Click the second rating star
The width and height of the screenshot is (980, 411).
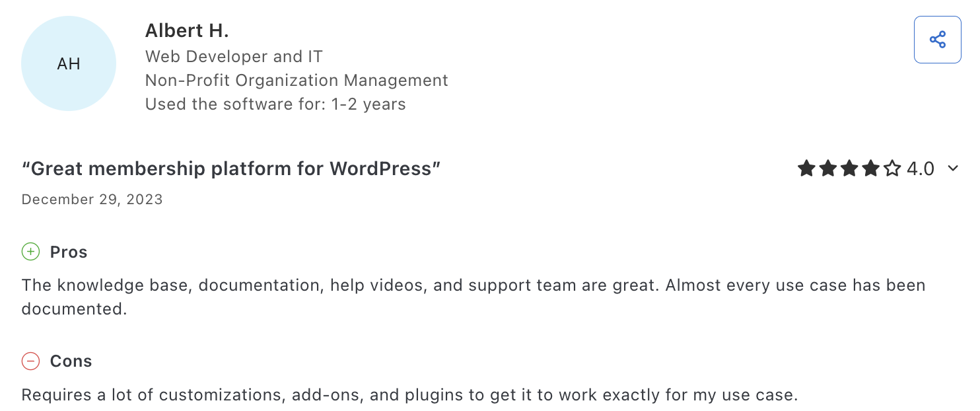click(828, 168)
